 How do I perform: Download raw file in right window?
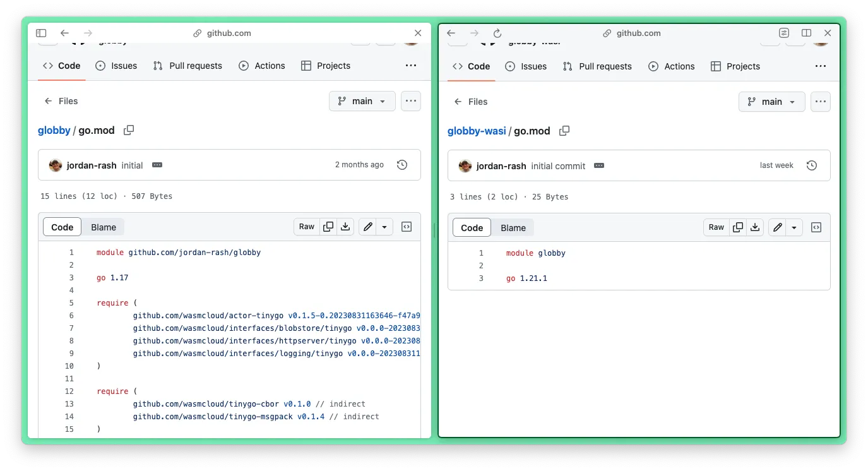755,227
